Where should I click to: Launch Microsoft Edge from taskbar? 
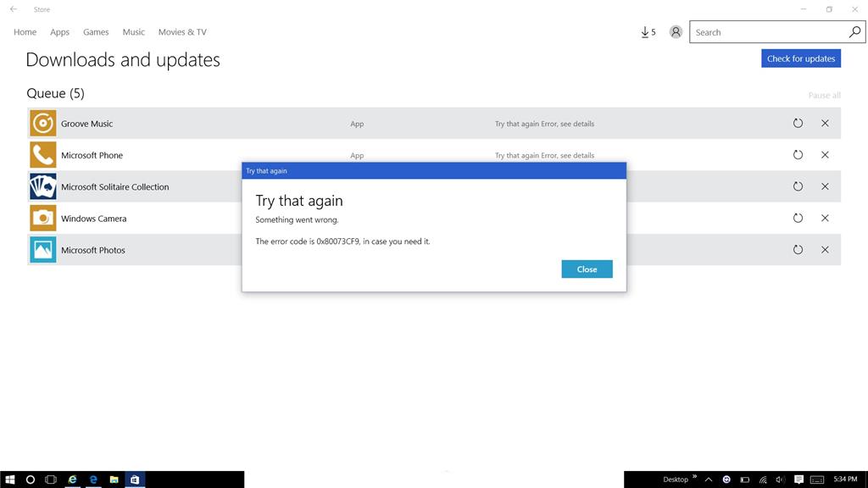93,480
